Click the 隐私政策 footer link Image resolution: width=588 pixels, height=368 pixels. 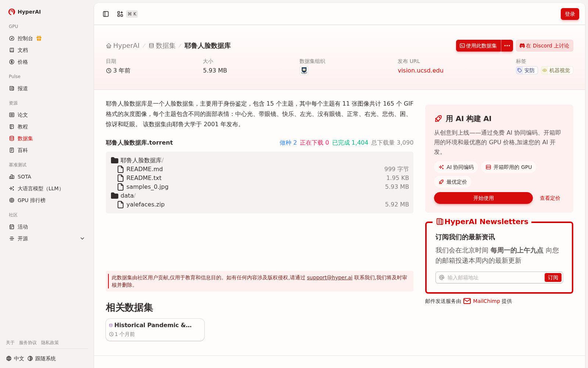[50, 343]
